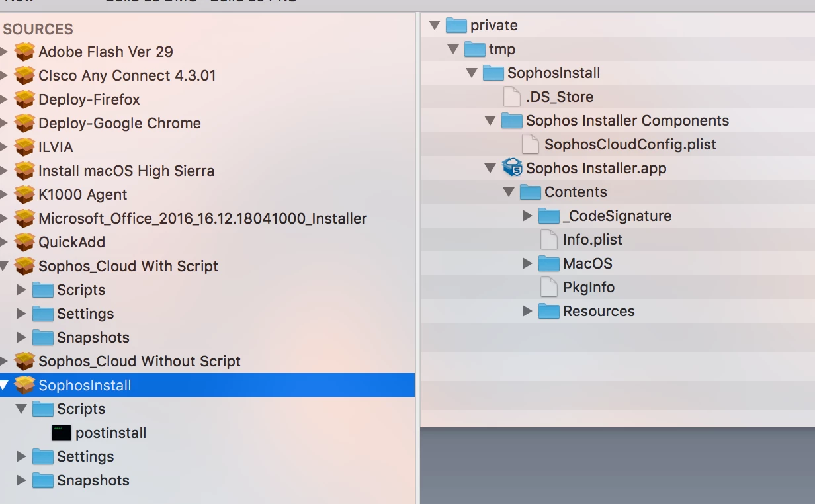Collapse the selected SophosInstall source
This screenshot has height=504, width=815.
coord(3,385)
